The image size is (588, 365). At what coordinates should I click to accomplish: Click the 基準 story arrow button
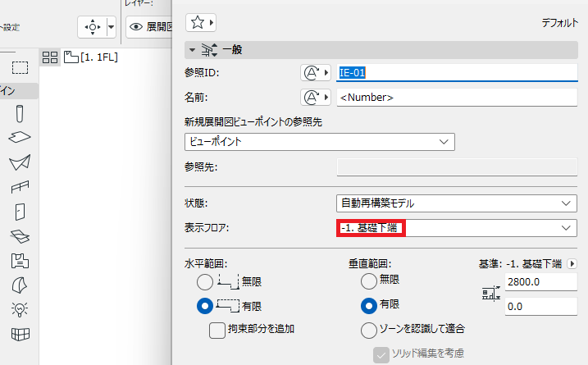[572, 264]
